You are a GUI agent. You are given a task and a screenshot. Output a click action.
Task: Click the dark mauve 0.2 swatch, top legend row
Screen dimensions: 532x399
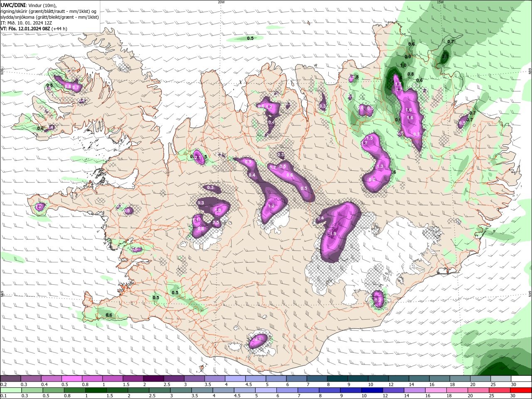point(10,379)
